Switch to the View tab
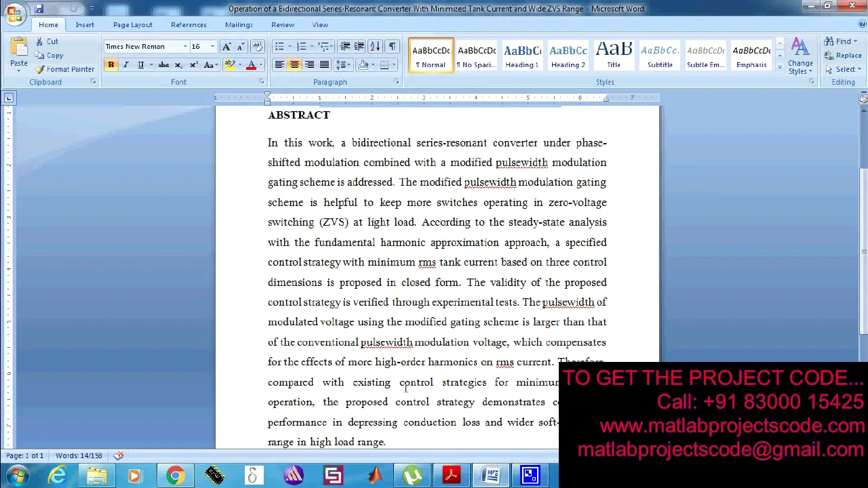 click(320, 24)
